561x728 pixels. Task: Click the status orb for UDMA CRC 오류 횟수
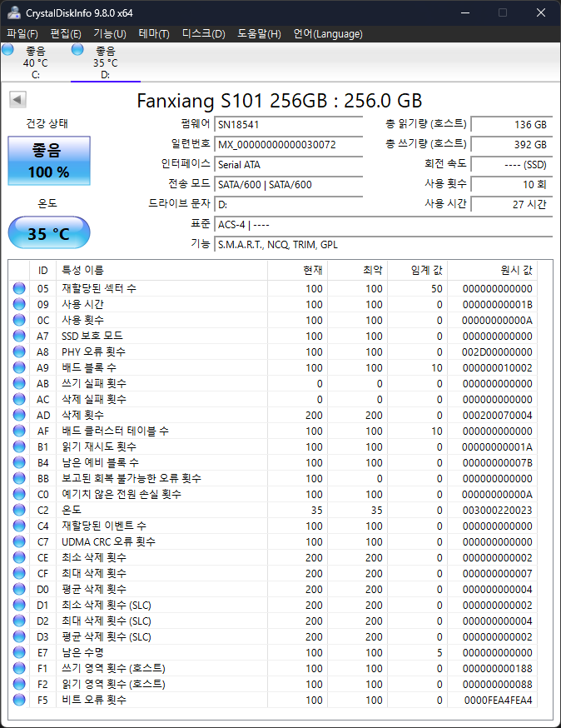point(19,541)
